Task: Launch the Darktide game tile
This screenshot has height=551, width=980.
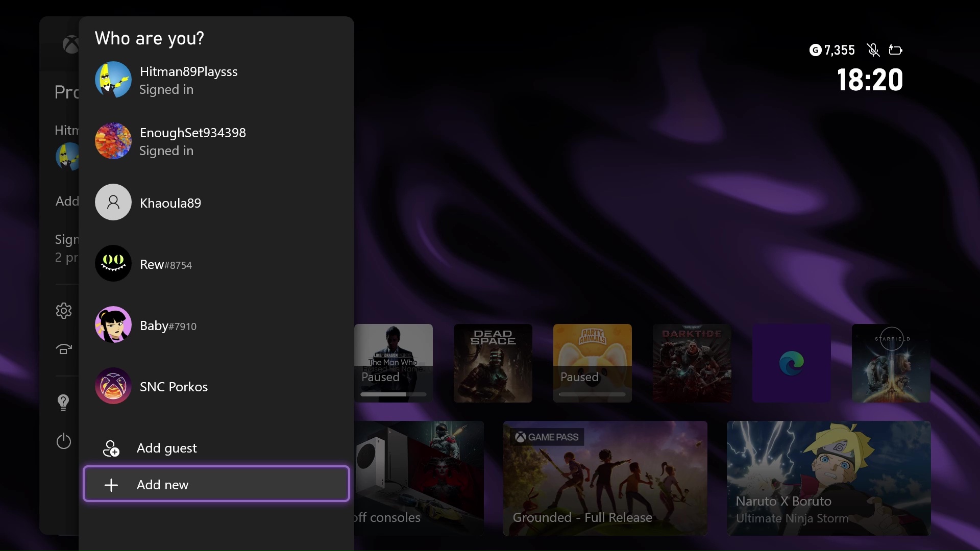Action: point(692,363)
